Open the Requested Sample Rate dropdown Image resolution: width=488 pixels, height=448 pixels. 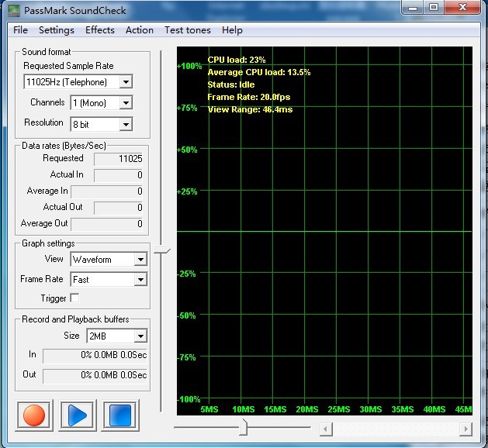[126, 82]
